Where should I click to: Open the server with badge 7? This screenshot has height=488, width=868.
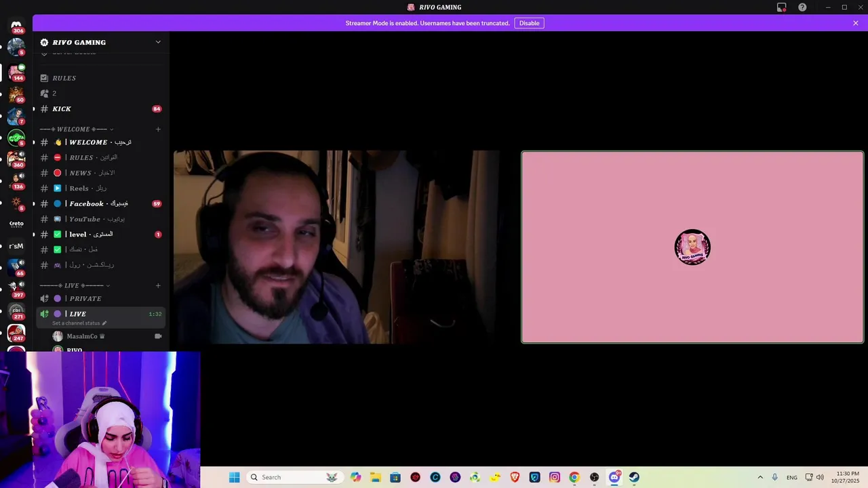pyautogui.click(x=16, y=115)
